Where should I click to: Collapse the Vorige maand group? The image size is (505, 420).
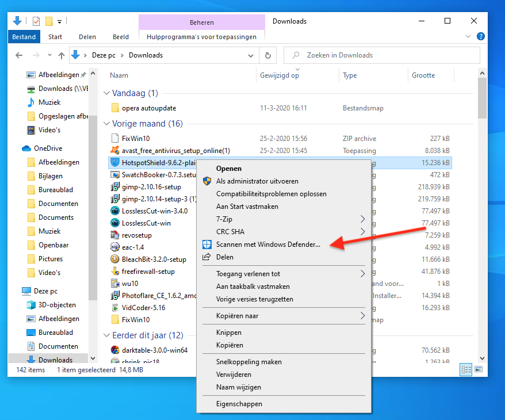[x=106, y=124]
